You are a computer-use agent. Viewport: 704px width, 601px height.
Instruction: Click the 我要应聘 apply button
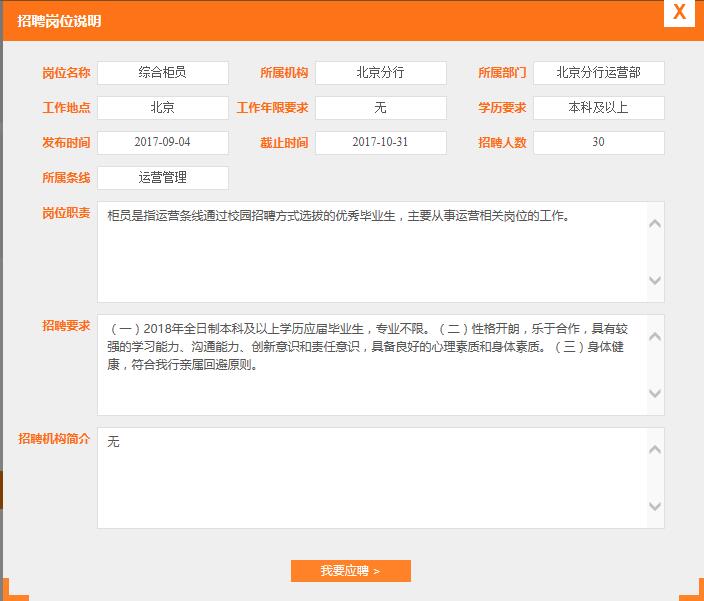(350, 571)
